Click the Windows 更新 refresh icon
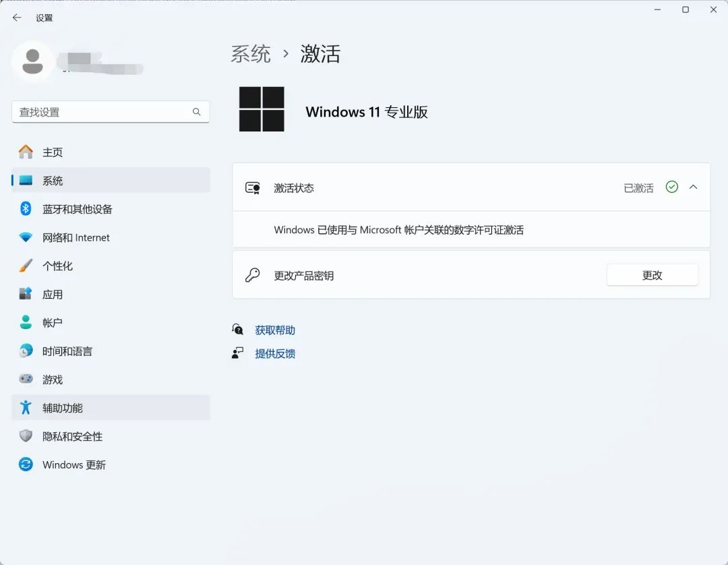The image size is (728, 565). (x=26, y=465)
